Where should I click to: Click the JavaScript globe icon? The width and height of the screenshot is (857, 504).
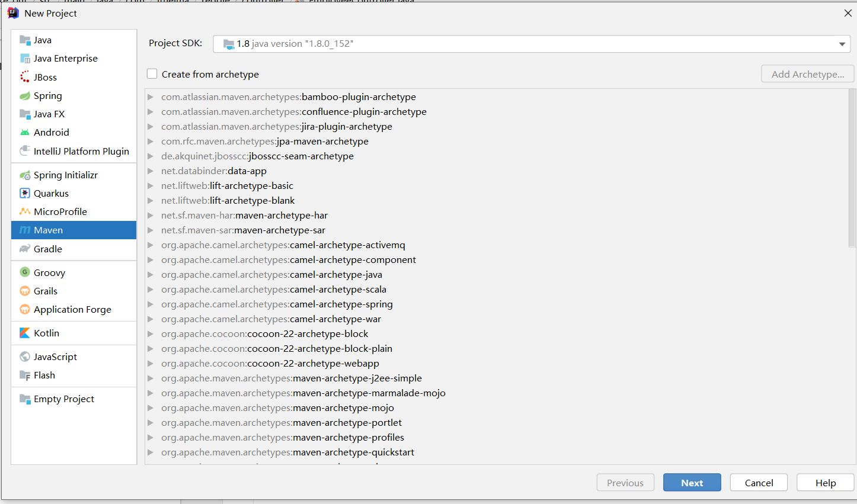[25, 357]
